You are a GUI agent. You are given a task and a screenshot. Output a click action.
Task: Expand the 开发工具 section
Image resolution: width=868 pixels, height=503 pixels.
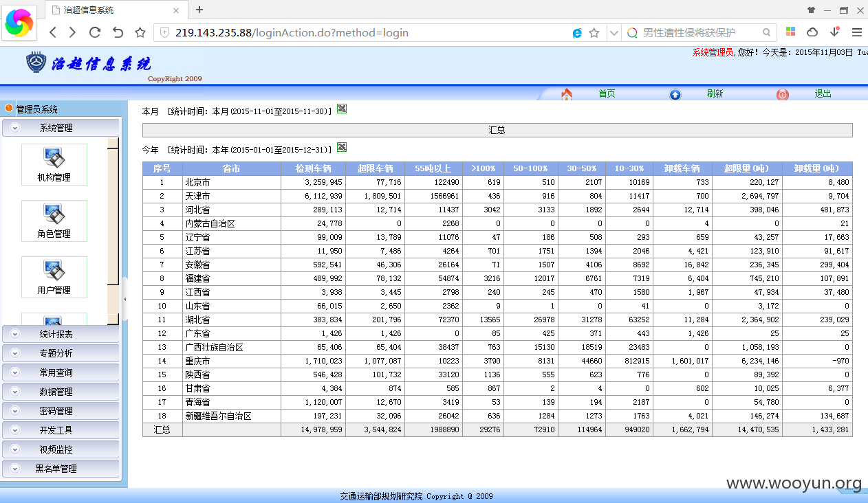tap(61, 430)
